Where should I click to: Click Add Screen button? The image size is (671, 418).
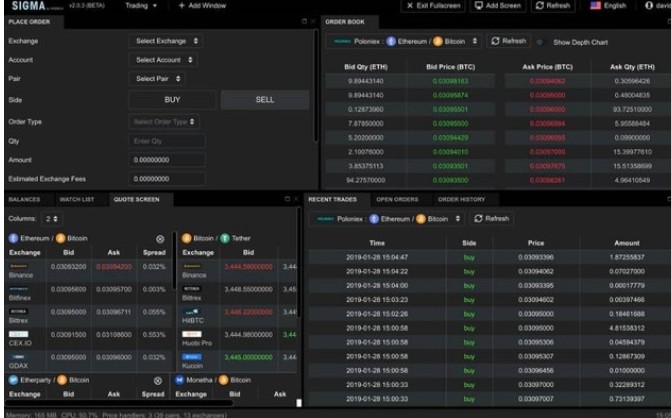coord(498,6)
